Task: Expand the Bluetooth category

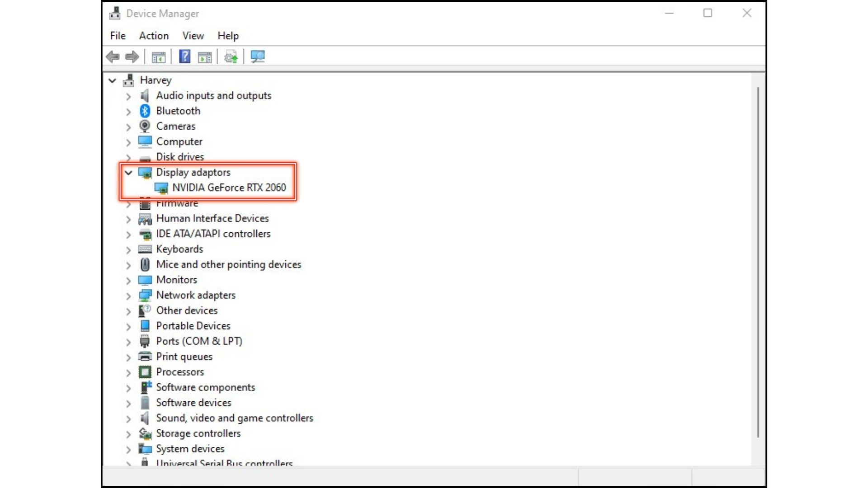Action: pos(128,112)
